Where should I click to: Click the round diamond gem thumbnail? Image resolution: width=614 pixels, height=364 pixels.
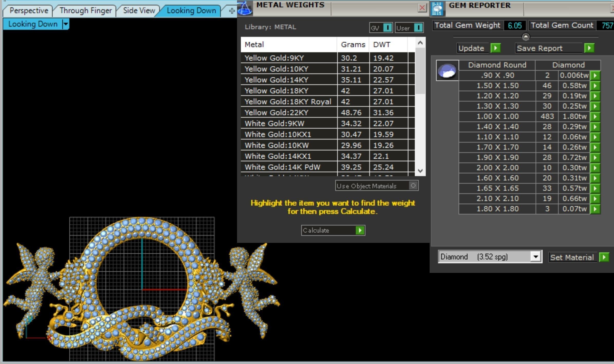point(447,71)
